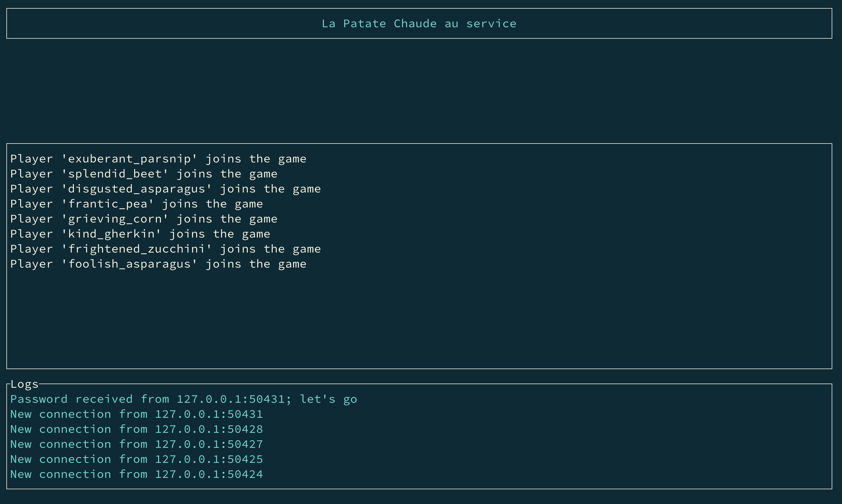Click the frightened_zucchini join line
Viewport: 842px width, 504px height.
pyautogui.click(x=165, y=249)
